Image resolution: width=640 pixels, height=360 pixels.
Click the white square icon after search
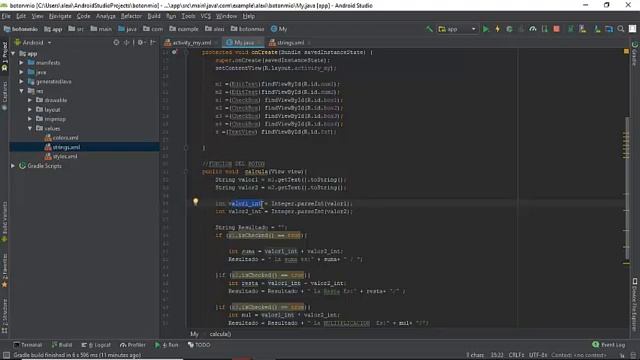pyautogui.click(x=632, y=29)
